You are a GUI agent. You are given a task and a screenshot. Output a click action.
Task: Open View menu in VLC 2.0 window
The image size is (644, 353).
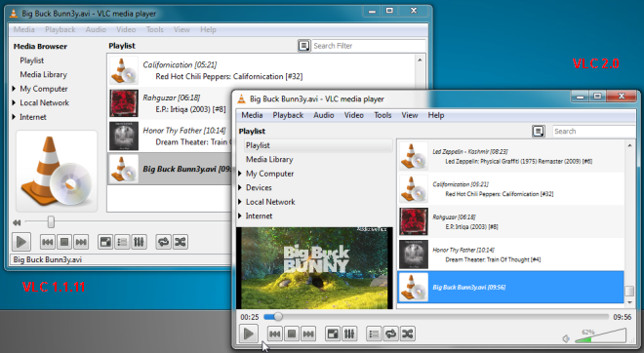[x=410, y=115]
